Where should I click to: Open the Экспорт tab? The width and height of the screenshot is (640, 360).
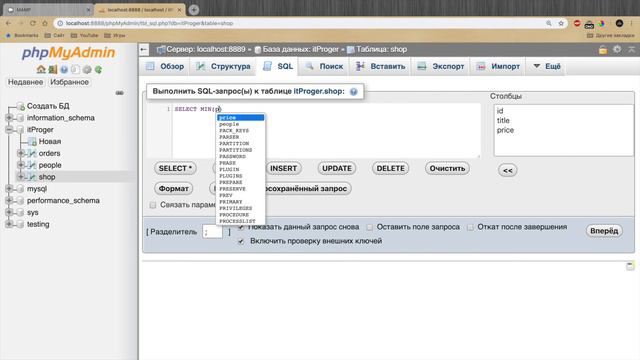coord(440,67)
